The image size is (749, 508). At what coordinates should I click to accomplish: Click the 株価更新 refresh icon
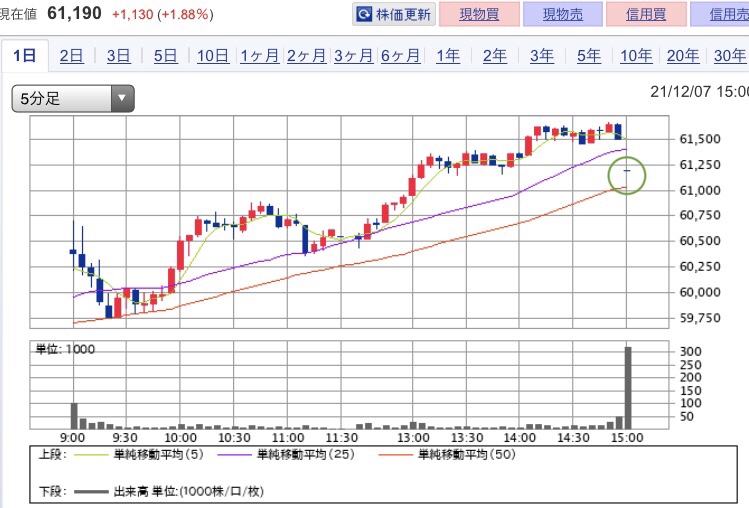(364, 14)
